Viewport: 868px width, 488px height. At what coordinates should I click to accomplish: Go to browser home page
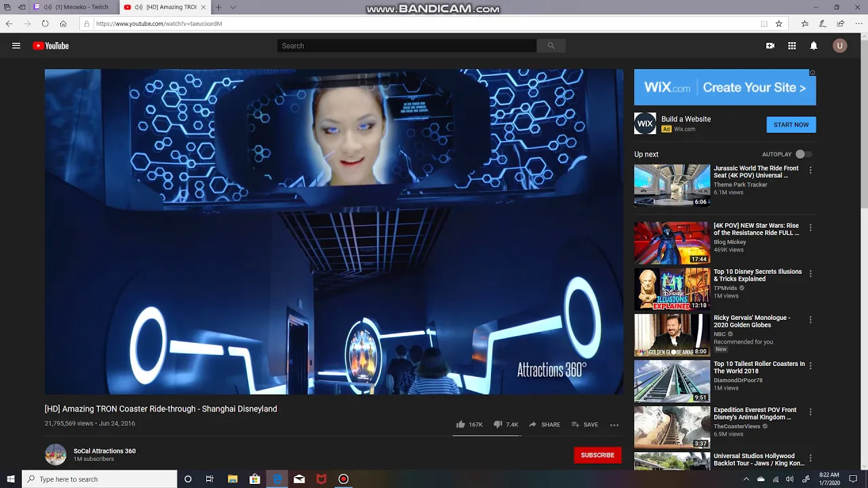(63, 24)
